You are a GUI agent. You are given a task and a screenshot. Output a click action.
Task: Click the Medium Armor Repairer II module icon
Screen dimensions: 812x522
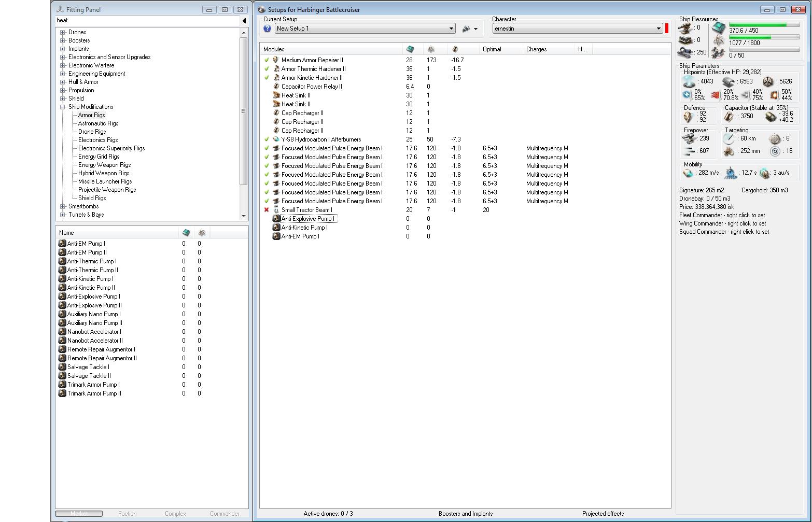click(x=276, y=60)
